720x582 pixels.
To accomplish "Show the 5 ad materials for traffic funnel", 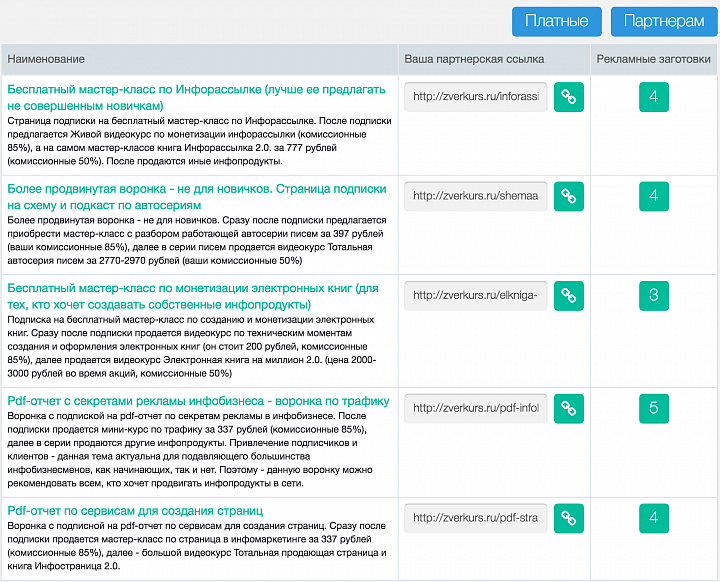I will coord(653,408).
